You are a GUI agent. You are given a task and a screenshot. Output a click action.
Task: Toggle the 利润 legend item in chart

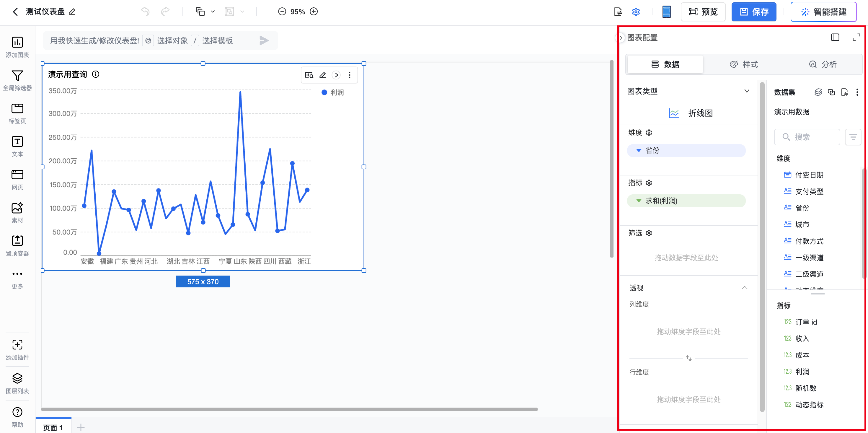pyautogui.click(x=332, y=92)
